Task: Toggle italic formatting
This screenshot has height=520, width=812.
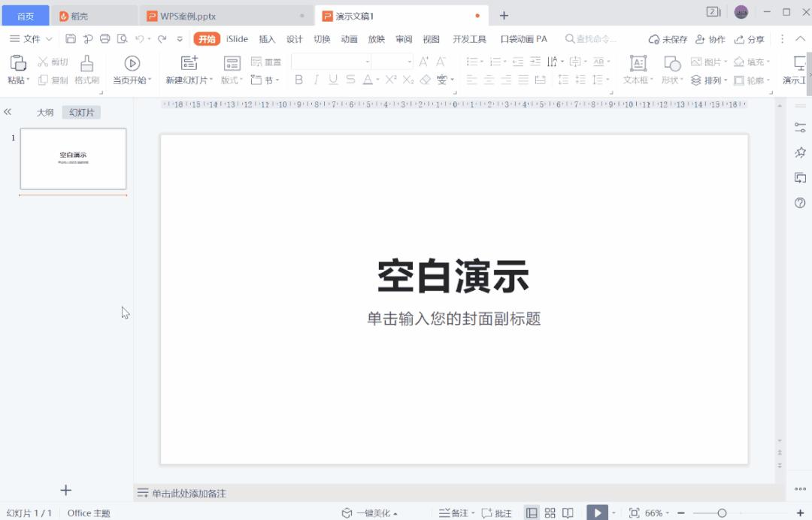Action: coord(314,79)
